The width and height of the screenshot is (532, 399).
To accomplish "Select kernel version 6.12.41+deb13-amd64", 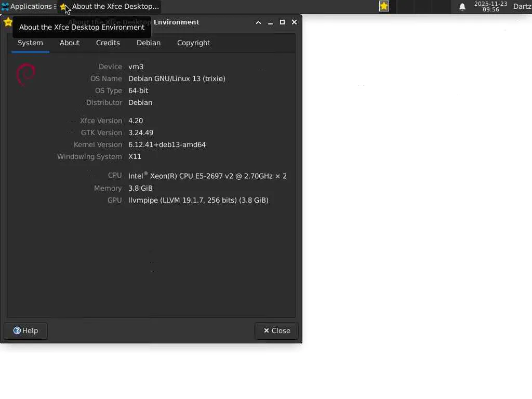I will pos(167,144).
